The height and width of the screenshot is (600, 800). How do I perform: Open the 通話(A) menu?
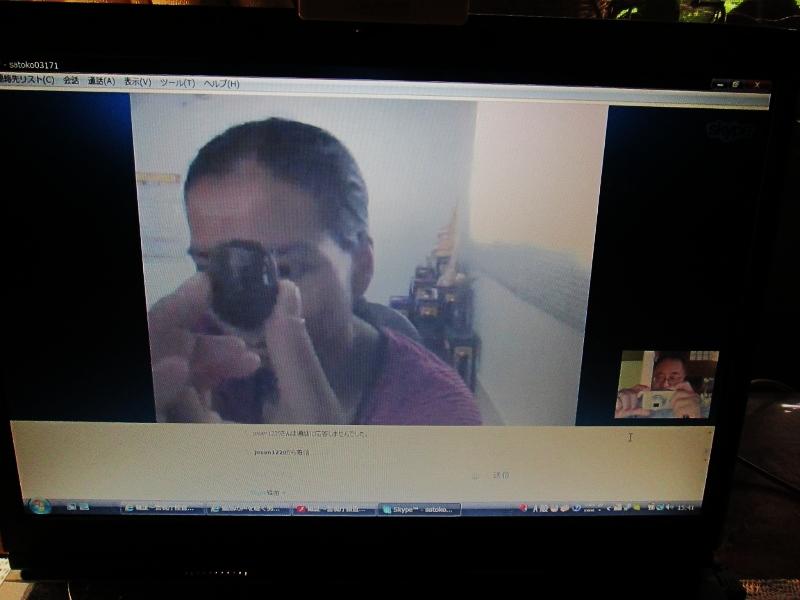(x=101, y=82)
